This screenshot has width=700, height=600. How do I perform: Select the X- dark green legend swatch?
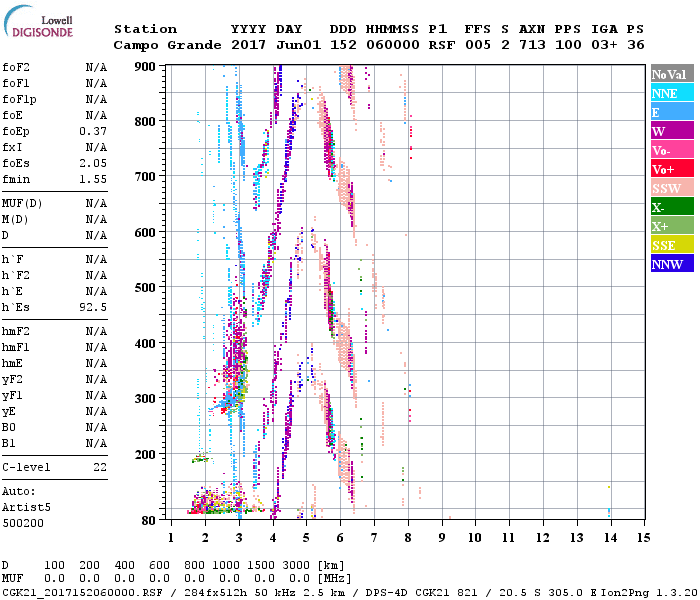click(672, 207)
